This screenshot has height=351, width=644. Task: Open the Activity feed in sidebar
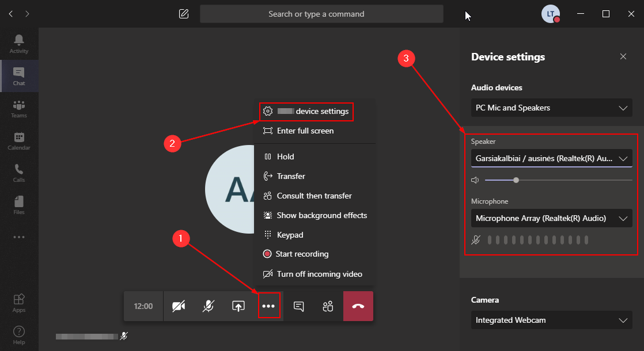tap(19, 44)
